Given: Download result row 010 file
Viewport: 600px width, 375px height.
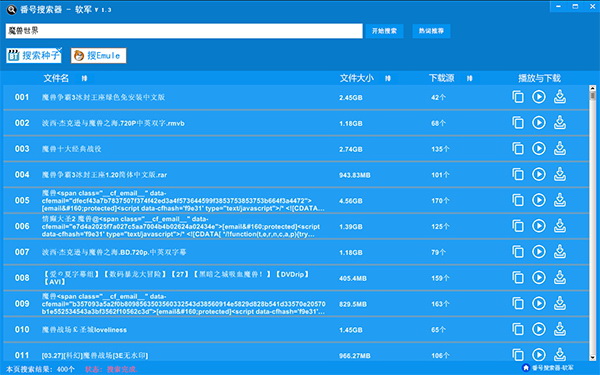Looking at the screenshot, I should (x=560, y=329).
